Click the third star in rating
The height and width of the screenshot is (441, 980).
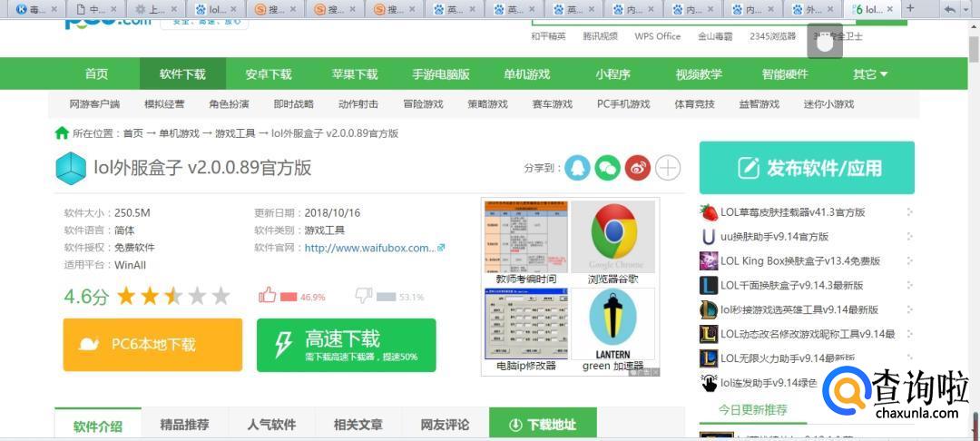173,296
